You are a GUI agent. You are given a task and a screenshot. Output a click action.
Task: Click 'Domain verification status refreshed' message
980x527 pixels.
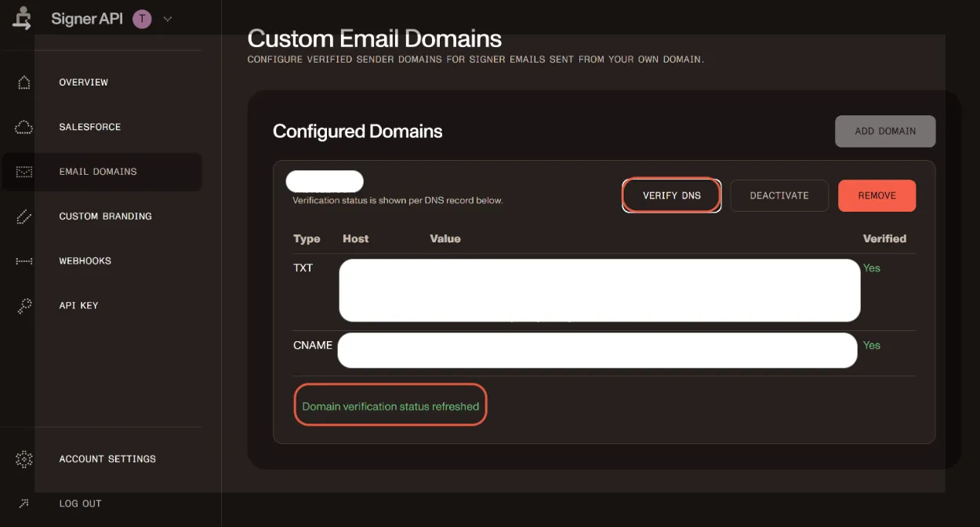click(x=390, y=406)
